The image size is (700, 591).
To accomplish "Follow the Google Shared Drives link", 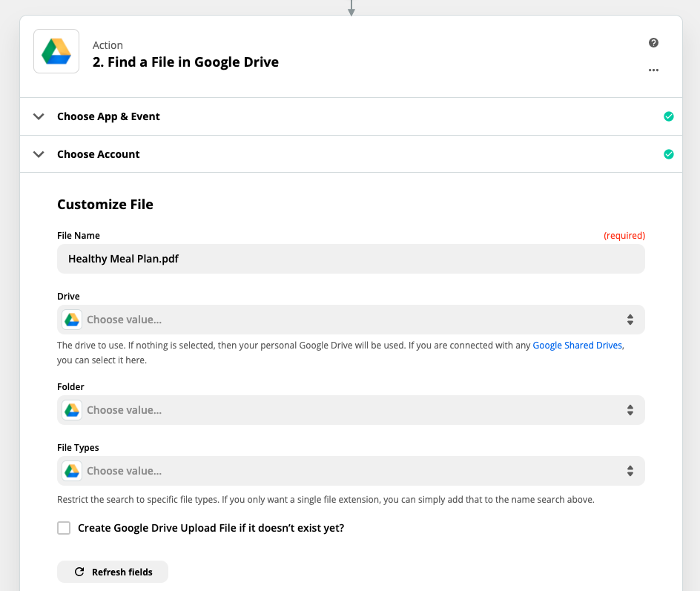I will (x=577, y=346).
